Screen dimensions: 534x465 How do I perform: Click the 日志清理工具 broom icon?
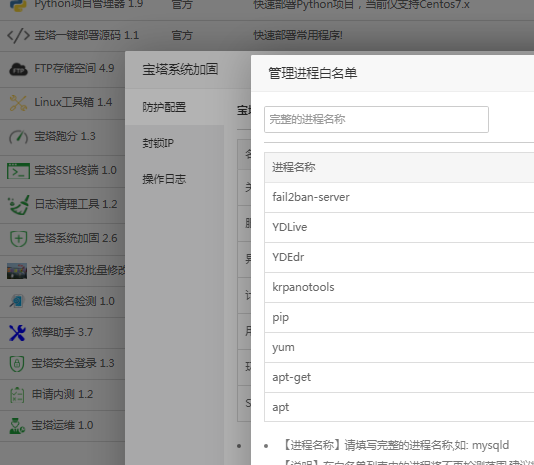[x=18, y=205]
